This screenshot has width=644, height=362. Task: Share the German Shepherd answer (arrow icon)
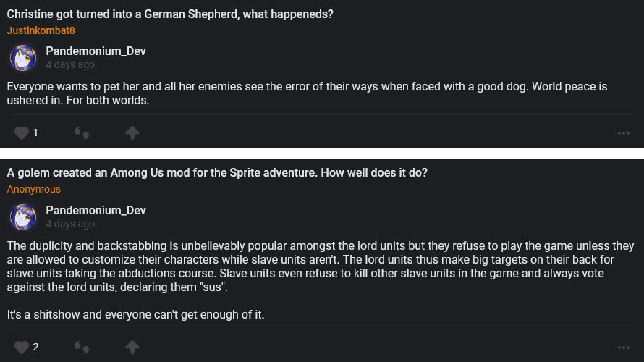pos(132,132)
